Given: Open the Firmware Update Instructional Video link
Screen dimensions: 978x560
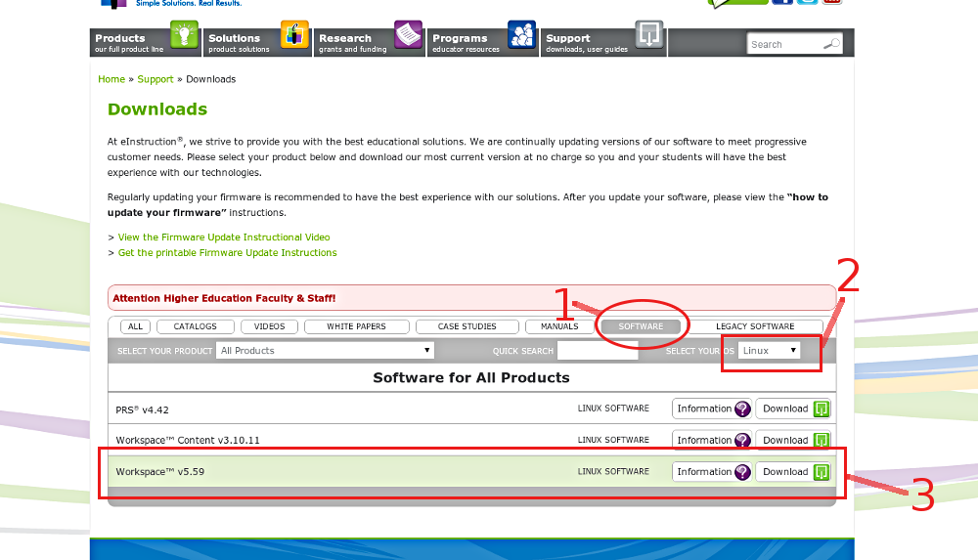Looking at the screenshot, I should tap(224, 237).
